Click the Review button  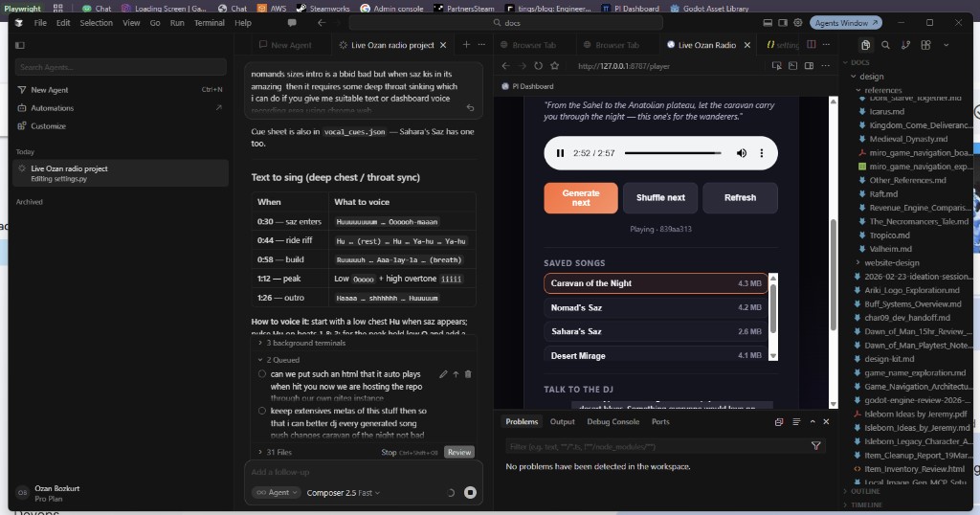click(458, 452)
